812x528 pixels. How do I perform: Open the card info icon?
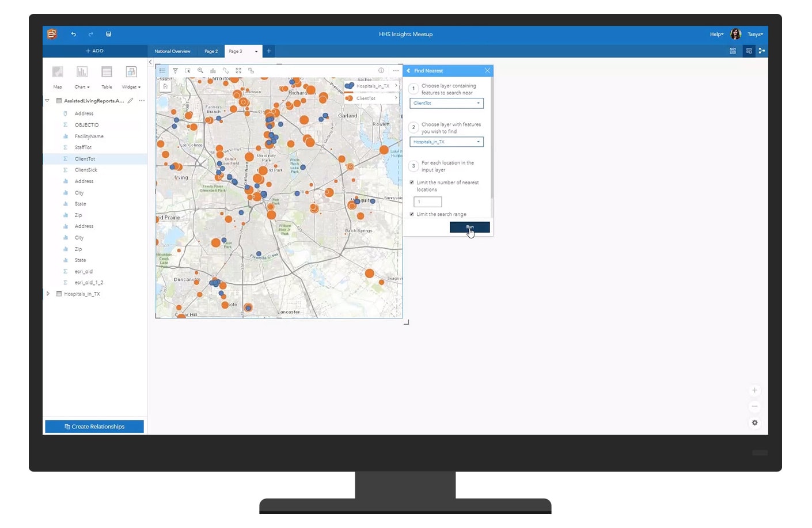[381, 71]
